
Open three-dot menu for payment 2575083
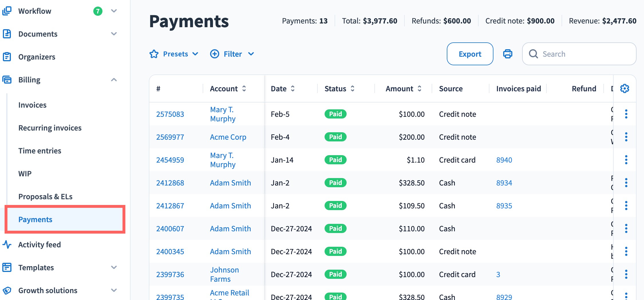626,114
